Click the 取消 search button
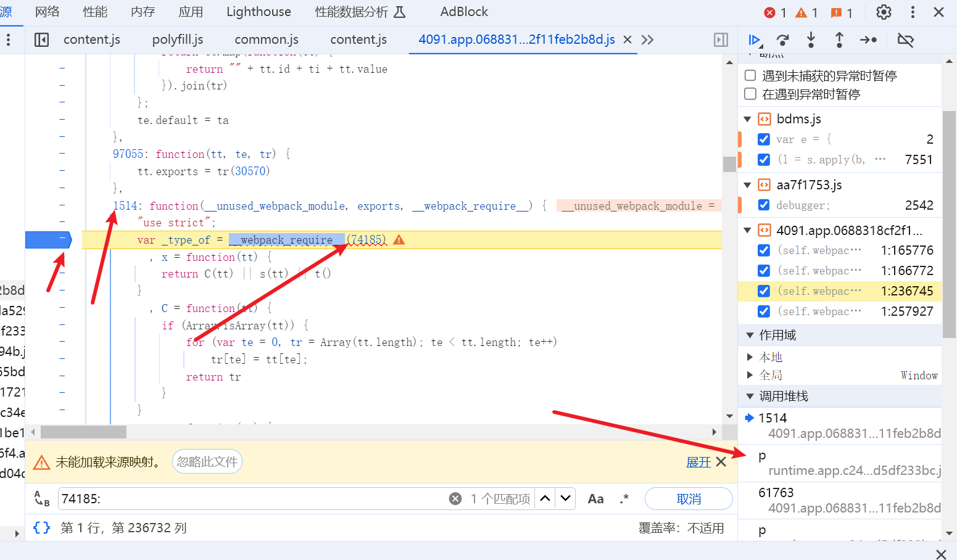 pyautogui.click(x=689, y=498)
